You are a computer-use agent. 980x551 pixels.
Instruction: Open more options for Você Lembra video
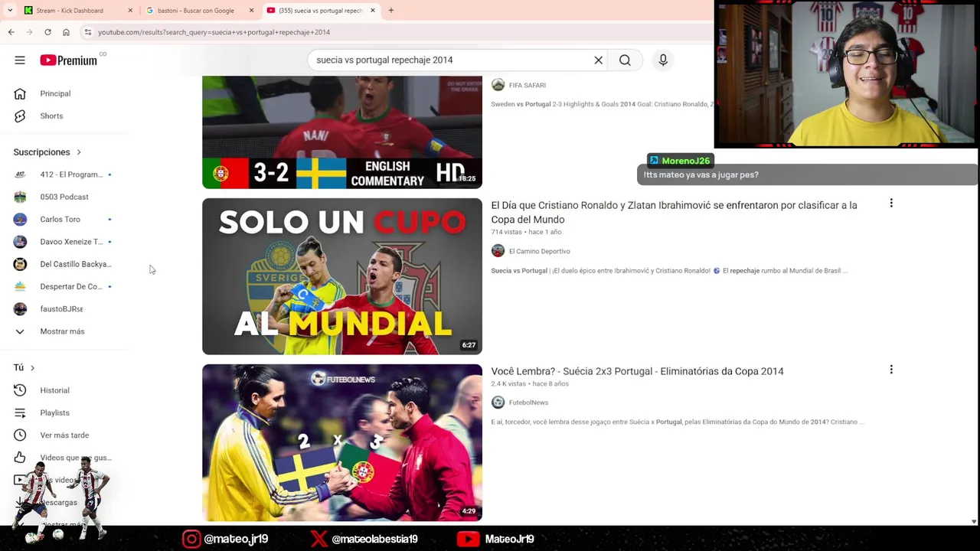pos(891,370)
